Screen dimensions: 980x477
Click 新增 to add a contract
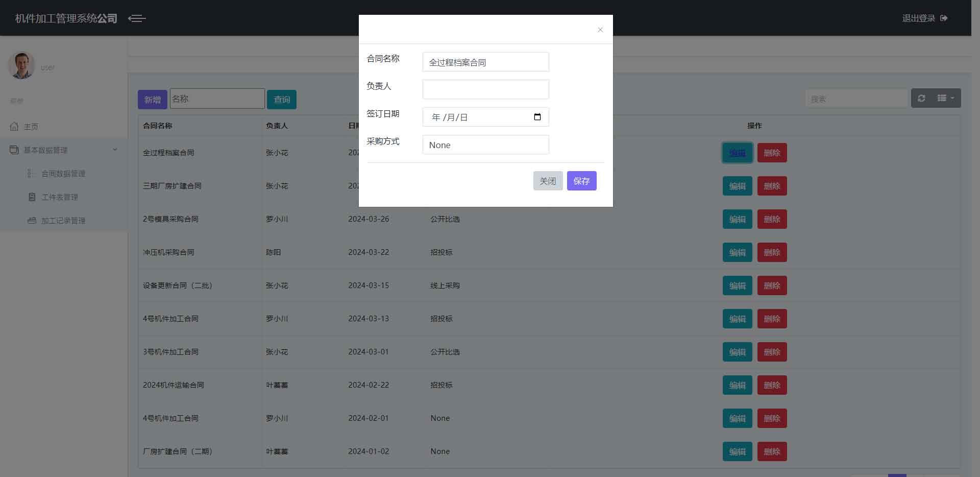(152, 100)
